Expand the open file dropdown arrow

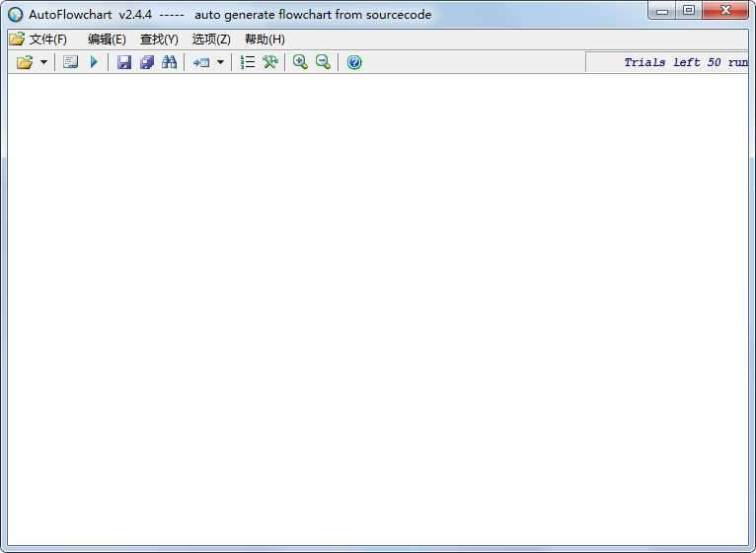click(43, 62)
